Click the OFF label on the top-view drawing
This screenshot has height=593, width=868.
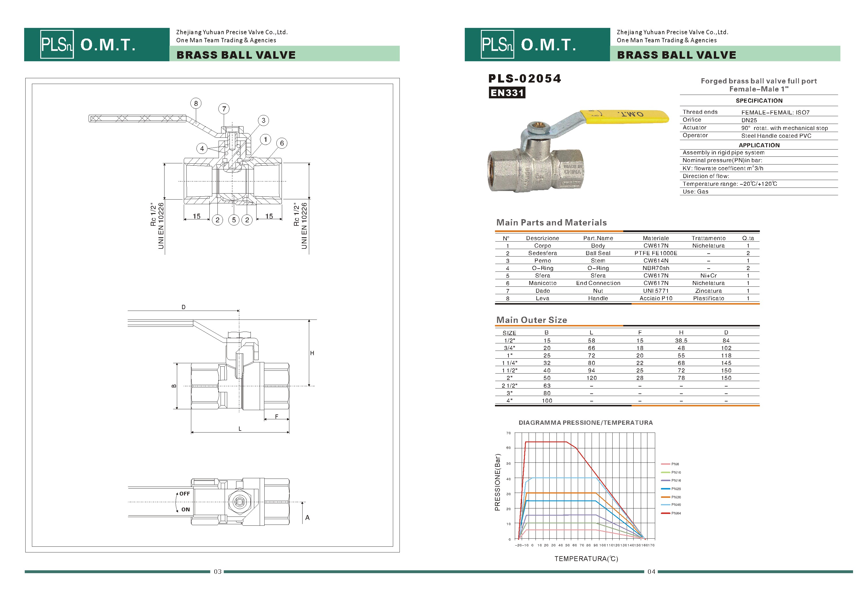tap(185, 494)
